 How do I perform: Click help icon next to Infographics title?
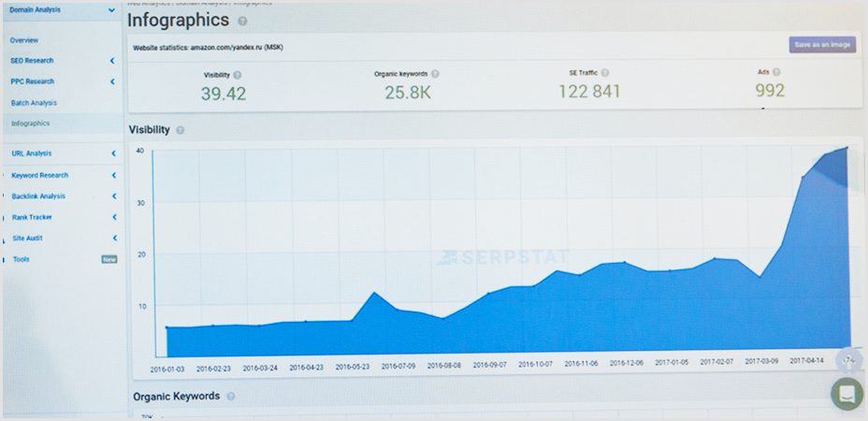pyautogui.click(x=243, y=21)
